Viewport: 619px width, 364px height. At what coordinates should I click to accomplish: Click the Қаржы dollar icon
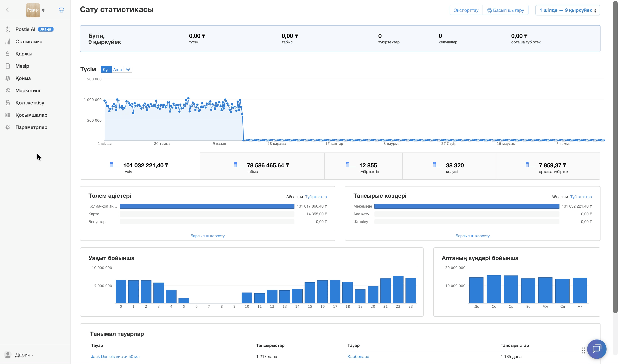[x=8, y=54]
